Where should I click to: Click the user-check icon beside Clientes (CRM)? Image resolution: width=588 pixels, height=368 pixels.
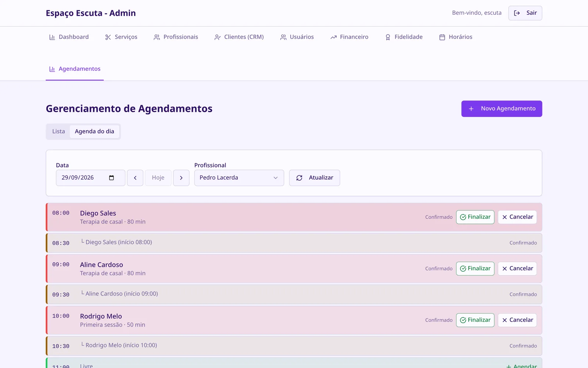point(218,37)
